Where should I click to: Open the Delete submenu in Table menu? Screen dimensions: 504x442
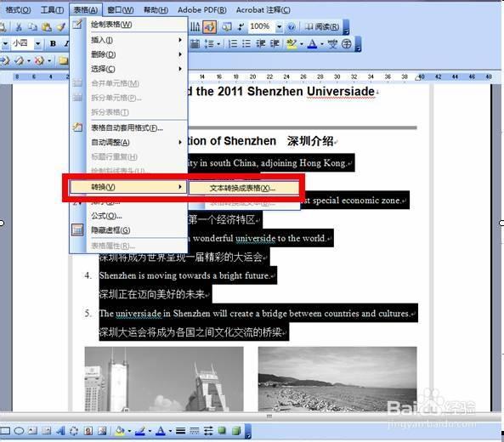coord(128,54)
